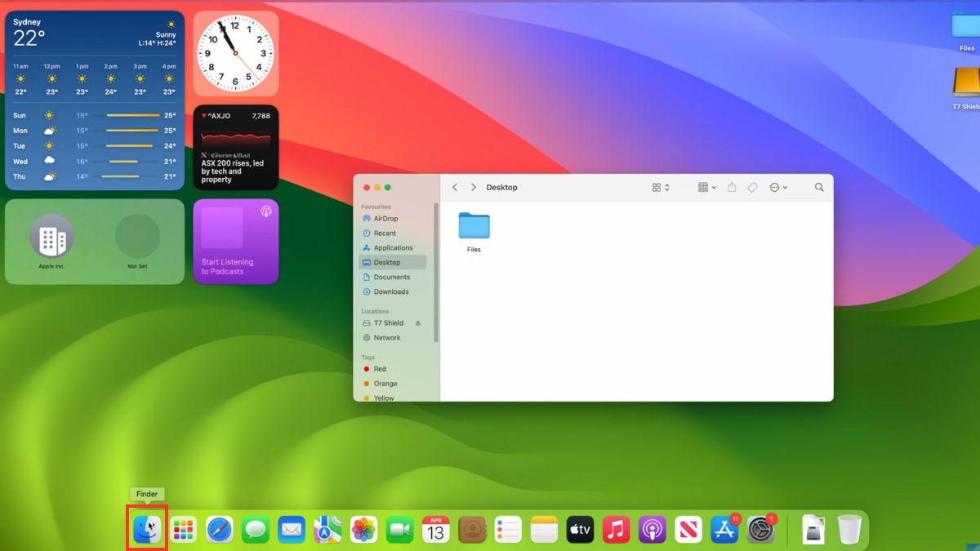Image resolution: width=980 pixels, height=551 pixels.
Task: Toggle the icon view size control
Action: pyautogui.click(x=657, y=187)
